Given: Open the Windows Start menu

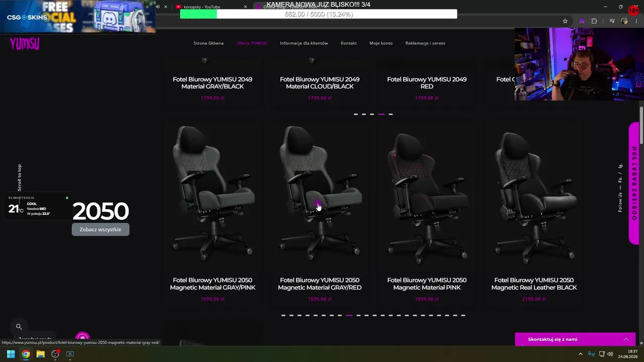Looking at the screenshot, I should 11,354.
